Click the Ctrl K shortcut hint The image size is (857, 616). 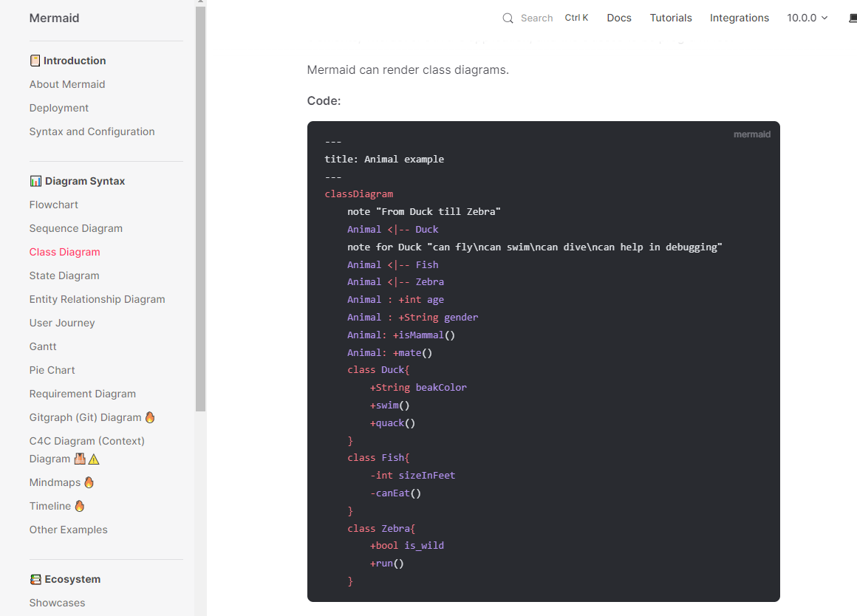(576, 18)
